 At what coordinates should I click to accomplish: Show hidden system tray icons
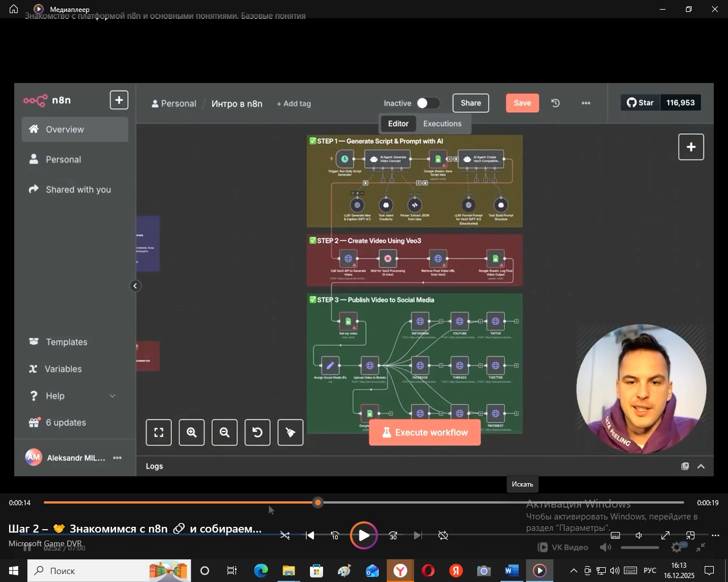[x=573, y=571]
